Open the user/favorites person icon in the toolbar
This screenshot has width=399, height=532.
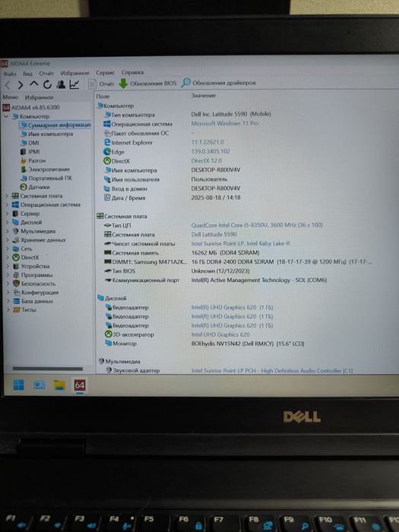[61, 84]
